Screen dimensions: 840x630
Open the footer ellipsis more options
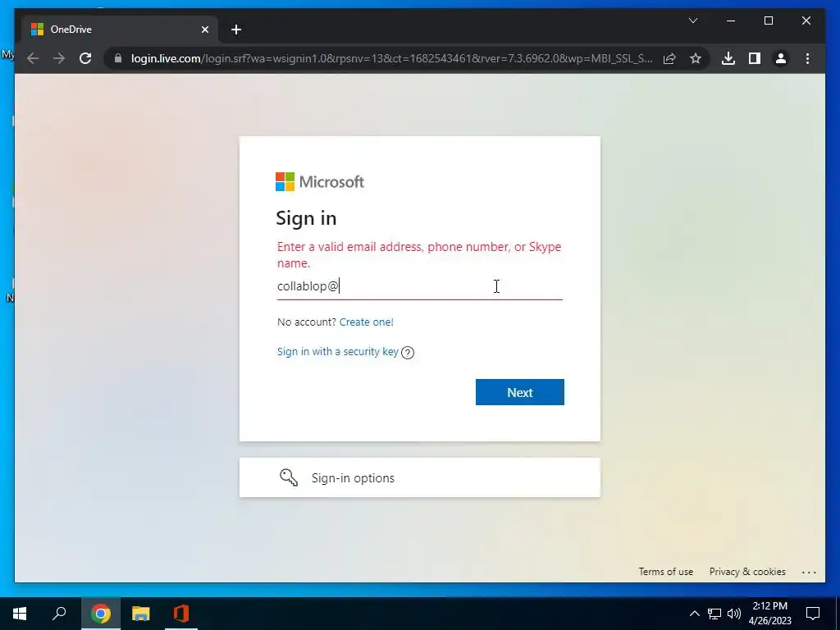point(809,572)
